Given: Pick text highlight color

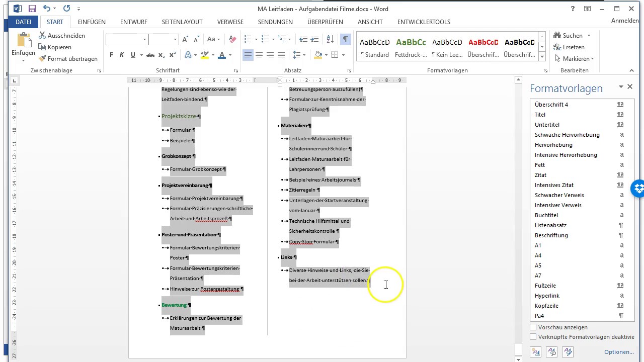Looking at the screenshot, I should click(x=205, y=55).
